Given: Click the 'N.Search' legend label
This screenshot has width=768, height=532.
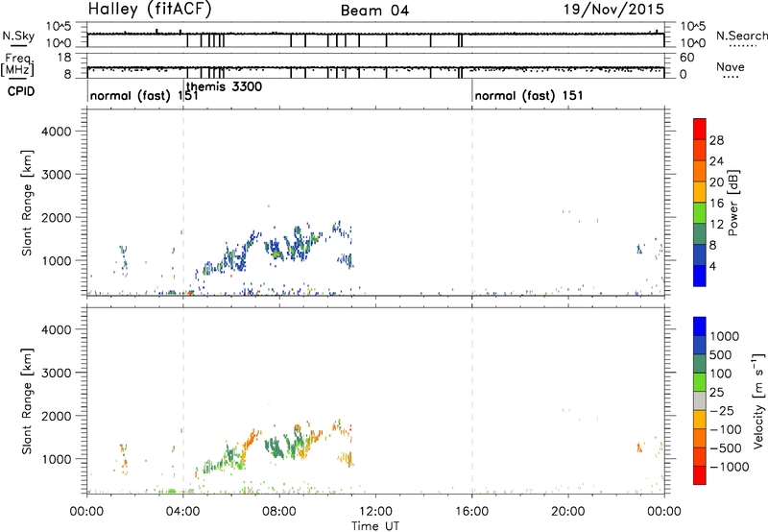Looking at the screenshot, I should 742,36.
